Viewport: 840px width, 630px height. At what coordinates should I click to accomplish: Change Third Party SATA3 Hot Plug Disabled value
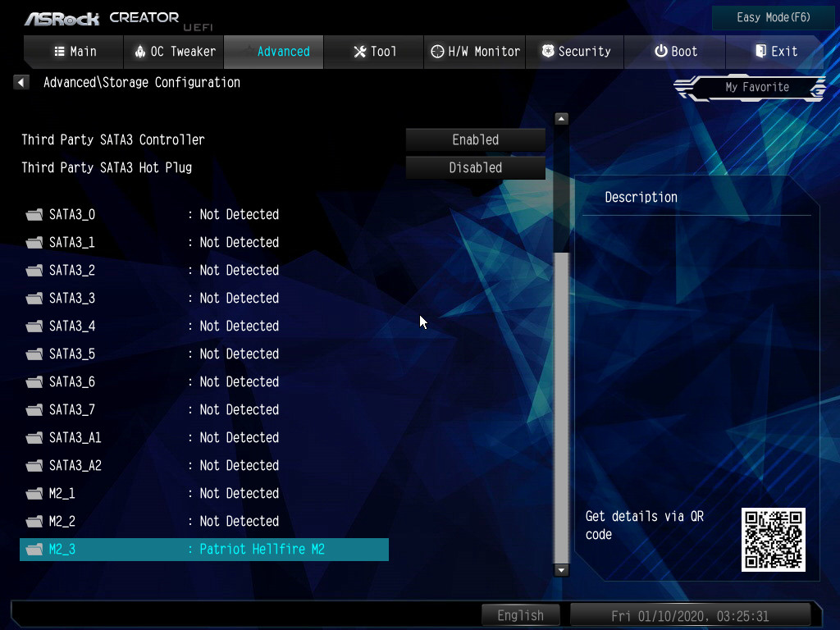pos(475,168)
